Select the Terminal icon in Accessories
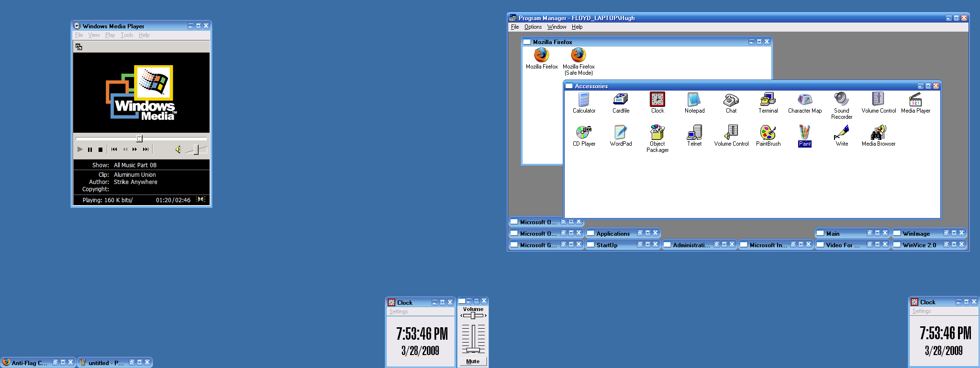 pos(768,100)
